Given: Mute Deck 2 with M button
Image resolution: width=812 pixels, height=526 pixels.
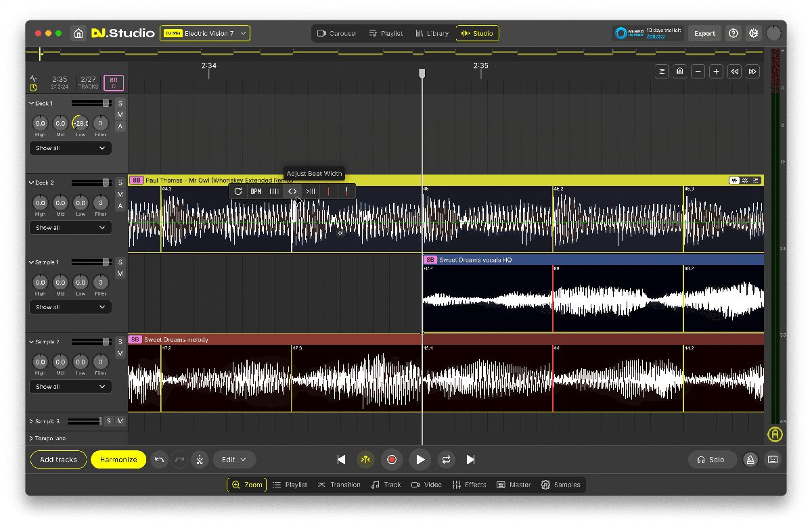Looking at the screenshot, I should (x=120, y=194).
